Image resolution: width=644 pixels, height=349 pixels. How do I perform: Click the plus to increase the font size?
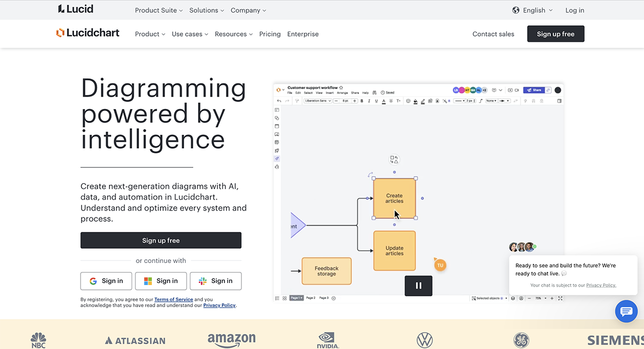click(354, 100)
